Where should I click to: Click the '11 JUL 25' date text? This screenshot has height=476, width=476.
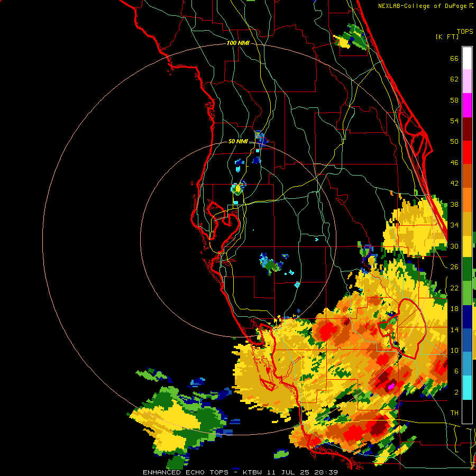pos(288,472)
